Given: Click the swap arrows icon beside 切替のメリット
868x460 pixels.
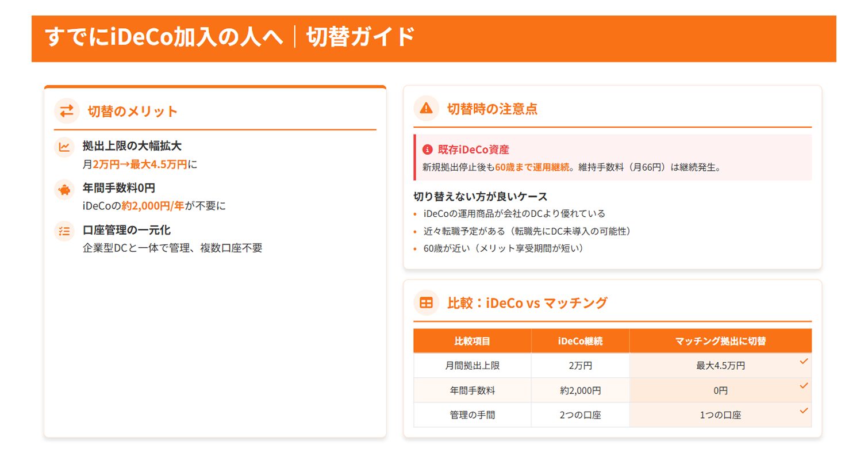Looking at the screenshot, I should 67,111.
